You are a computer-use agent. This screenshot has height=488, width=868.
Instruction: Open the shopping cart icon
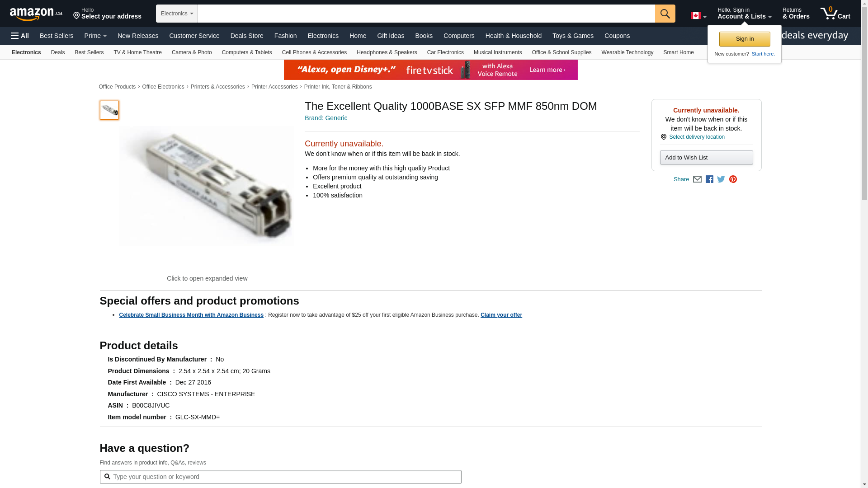pyautogui.click(x=835, y=14)
